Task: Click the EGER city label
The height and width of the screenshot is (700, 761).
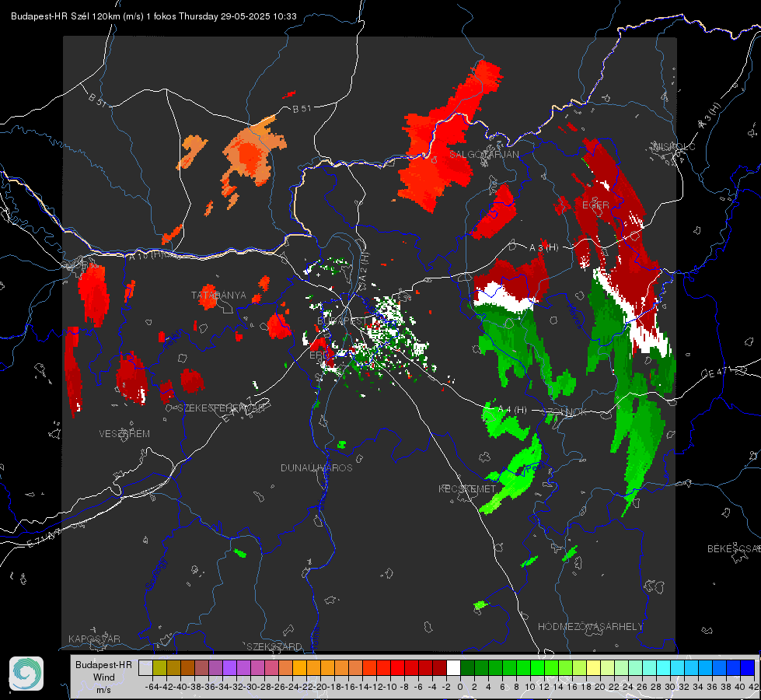Action: [595, 205]
